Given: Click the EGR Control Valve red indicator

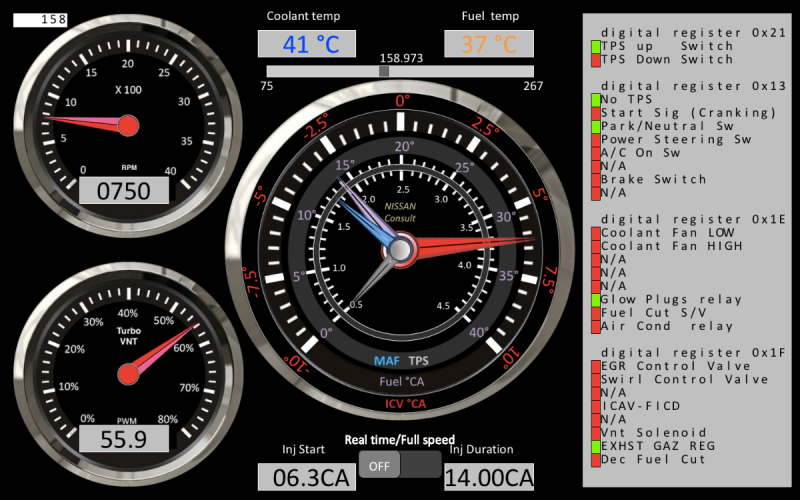Looking at the screenshot, I should [596, 366].
